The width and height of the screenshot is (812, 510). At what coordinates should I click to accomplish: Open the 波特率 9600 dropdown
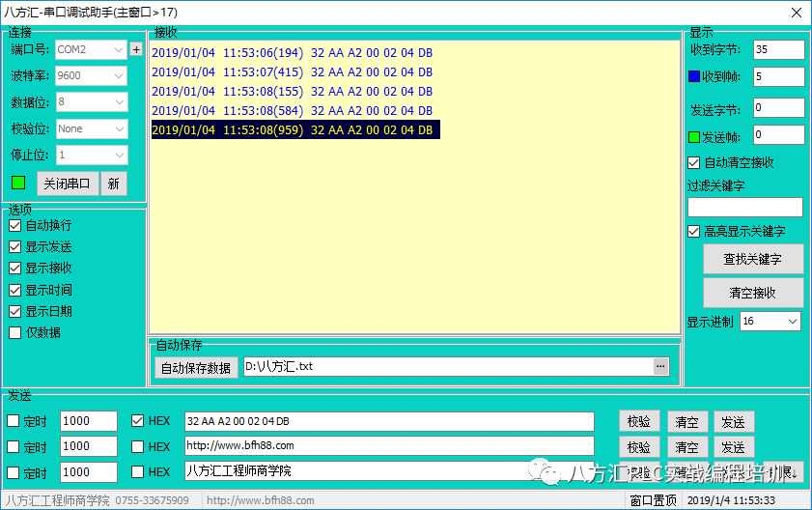pos(91,75)
